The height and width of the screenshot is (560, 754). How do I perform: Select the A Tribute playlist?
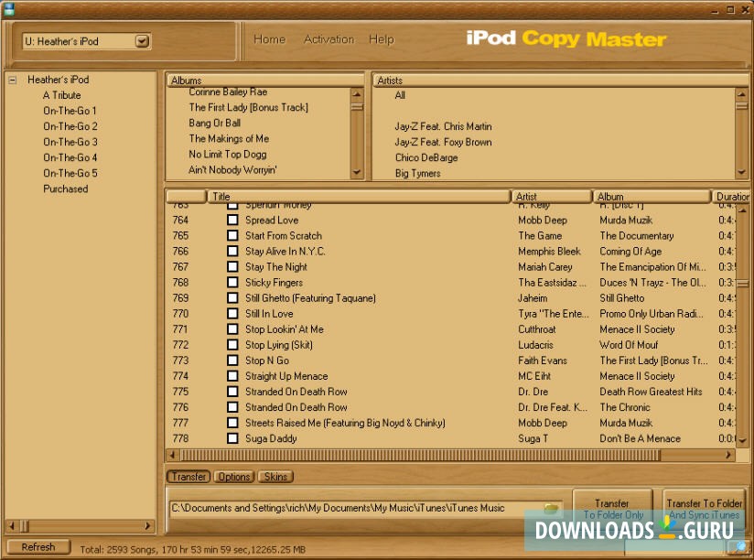tap(61, 94)
